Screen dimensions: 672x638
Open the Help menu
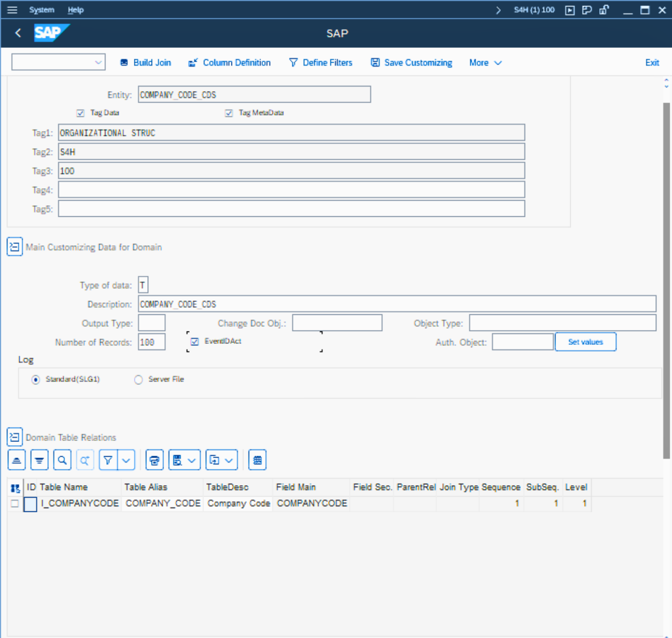pos(75,10)
